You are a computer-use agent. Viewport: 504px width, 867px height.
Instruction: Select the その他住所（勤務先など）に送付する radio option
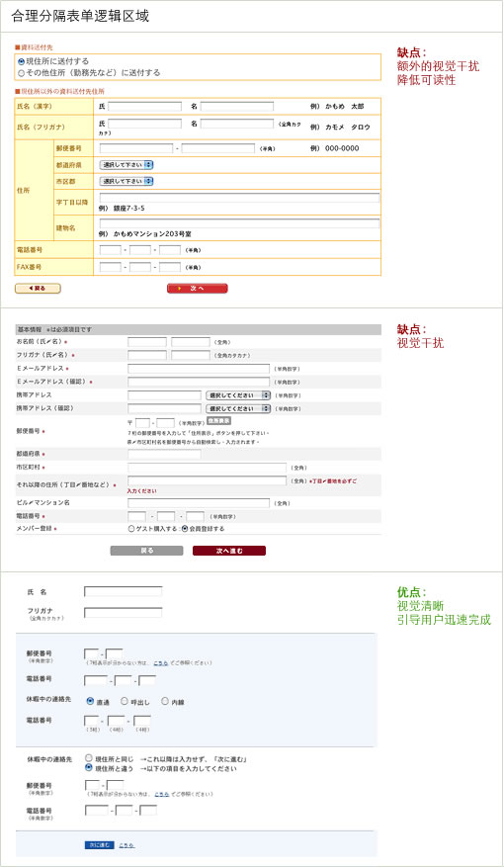(22, 73)
